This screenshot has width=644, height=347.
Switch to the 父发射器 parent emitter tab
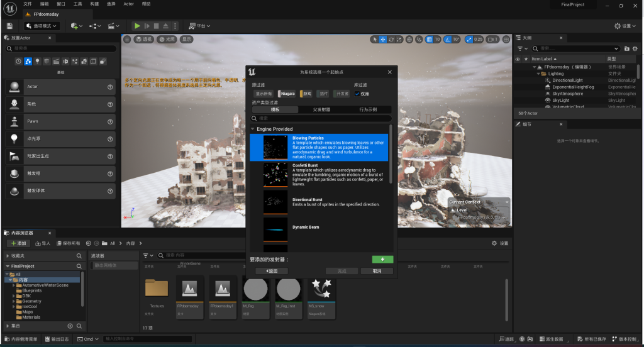coord(321,109)
